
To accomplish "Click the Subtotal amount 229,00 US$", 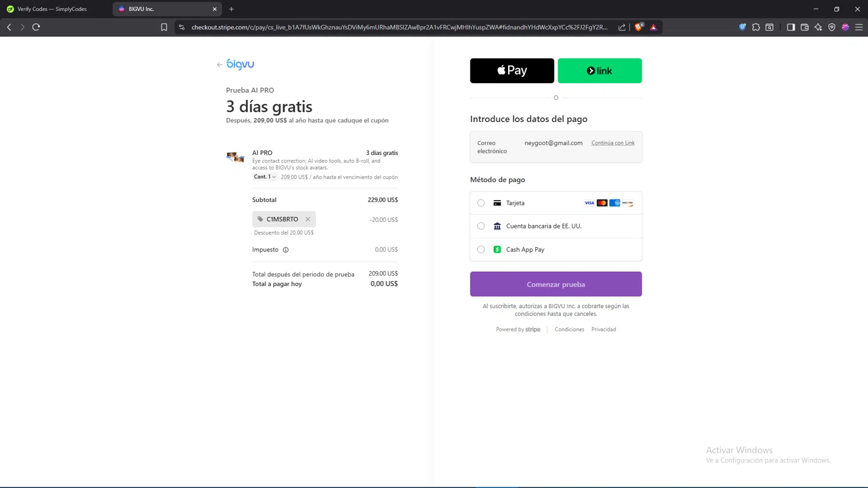I will pos(382,200).
